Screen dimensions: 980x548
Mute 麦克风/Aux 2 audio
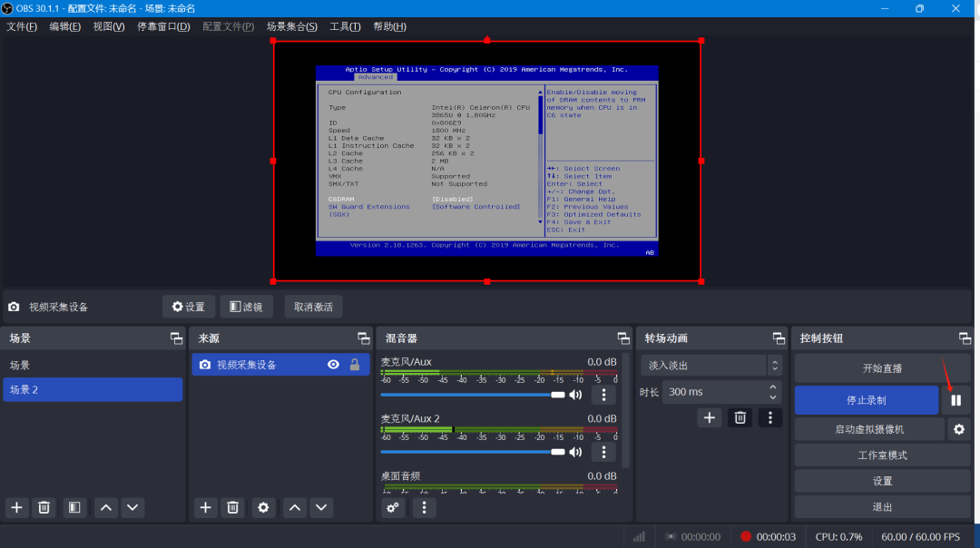575,452
